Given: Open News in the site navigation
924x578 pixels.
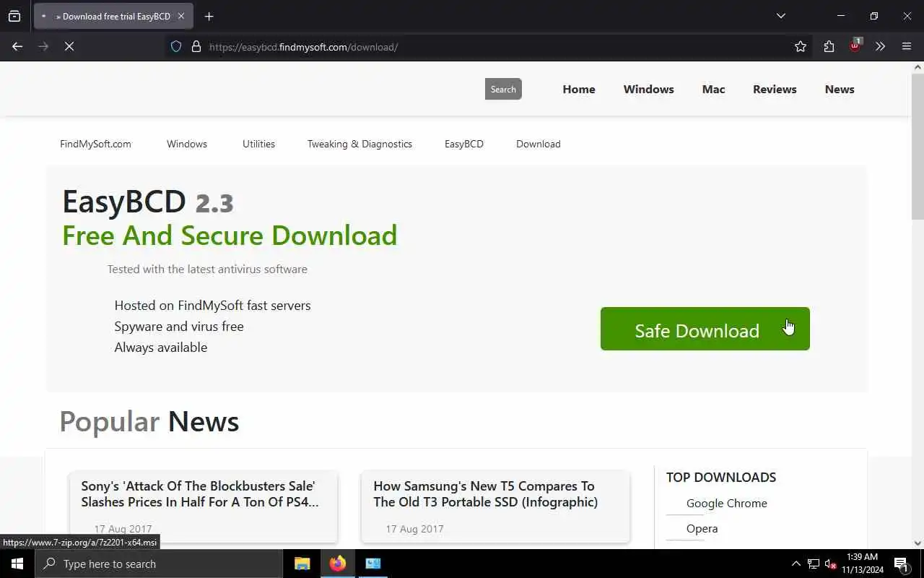Looking at the screenshot, I should (x=840, y=89).
